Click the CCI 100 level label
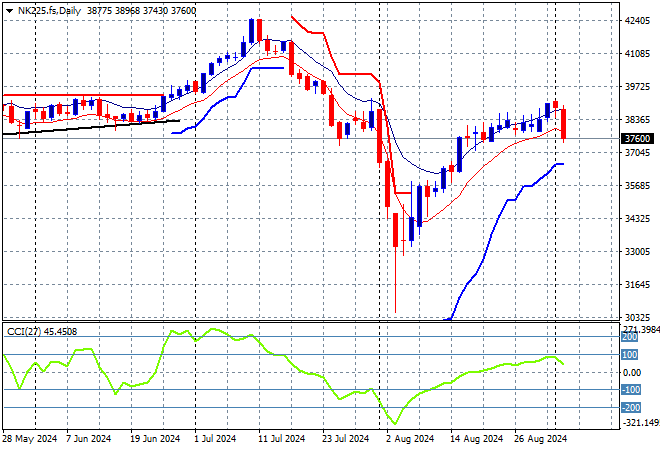The height and width of the screenshot is (450, 660). 631,354
